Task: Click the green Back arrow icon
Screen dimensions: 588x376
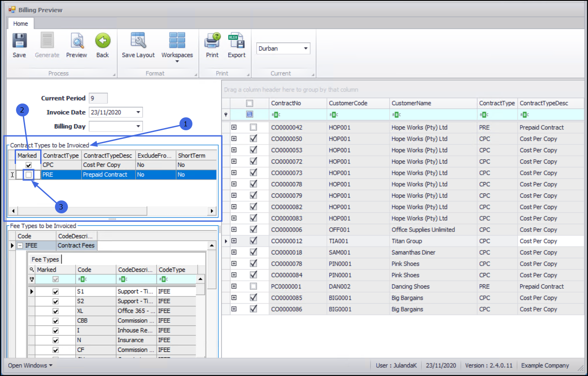Action: pos(102,41)
